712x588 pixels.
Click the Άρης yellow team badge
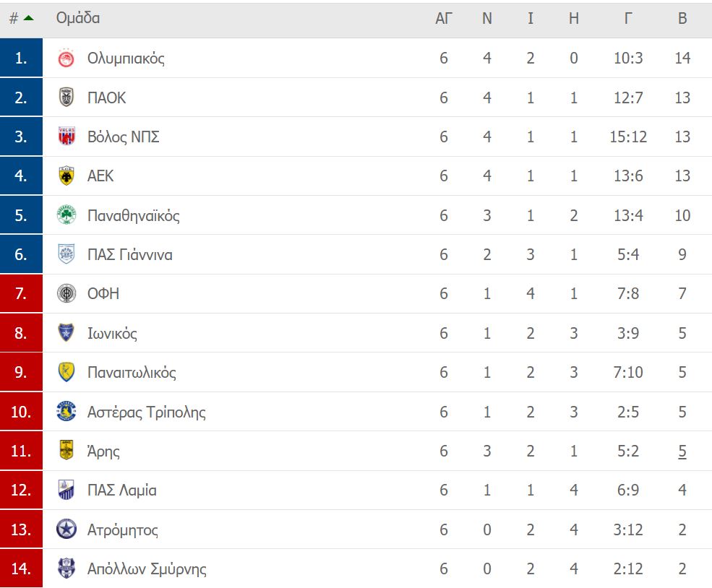(67, 451)
